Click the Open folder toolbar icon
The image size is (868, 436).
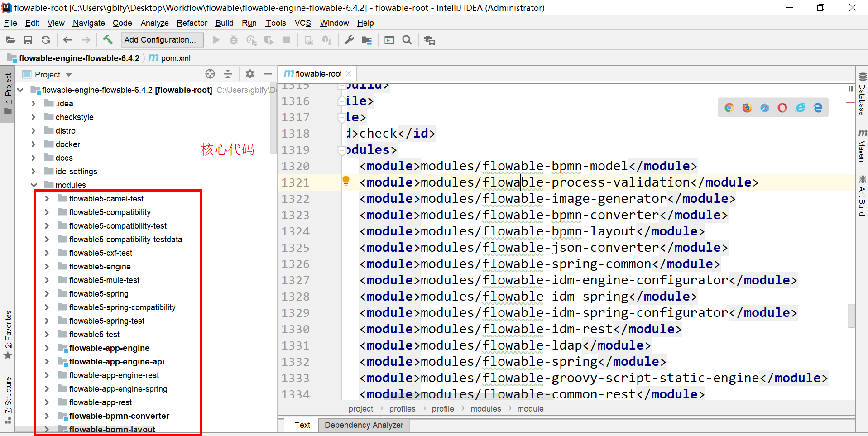11,40
